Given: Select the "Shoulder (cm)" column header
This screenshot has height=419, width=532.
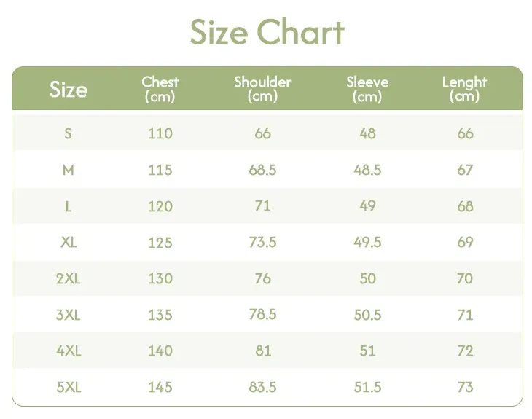Looking at the screenshot, I should tap(262, 89).
